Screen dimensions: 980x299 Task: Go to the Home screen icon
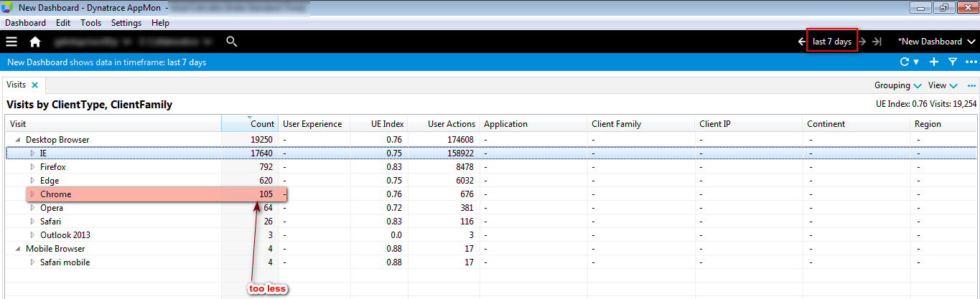pos(35,42)
